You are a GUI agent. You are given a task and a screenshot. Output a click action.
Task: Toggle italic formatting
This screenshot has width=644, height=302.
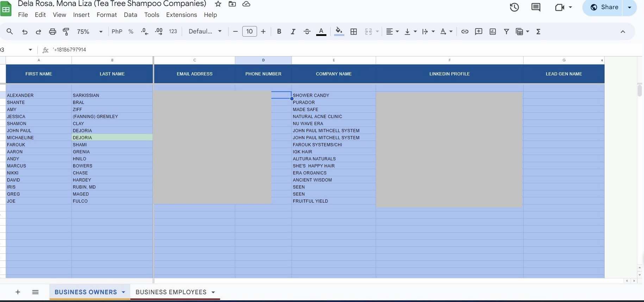click(293, 32)
